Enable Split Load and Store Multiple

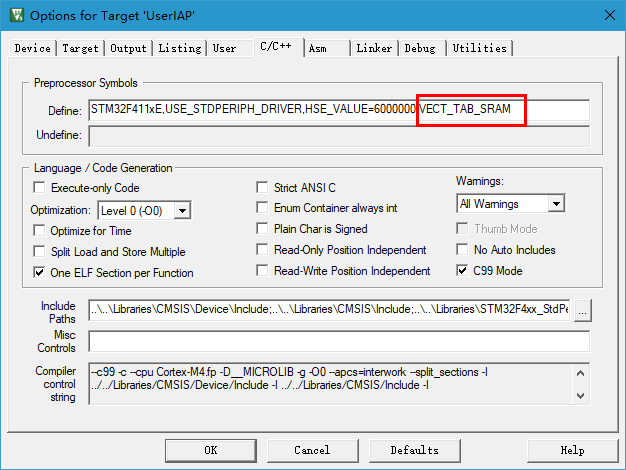click(x=39, y=252)
